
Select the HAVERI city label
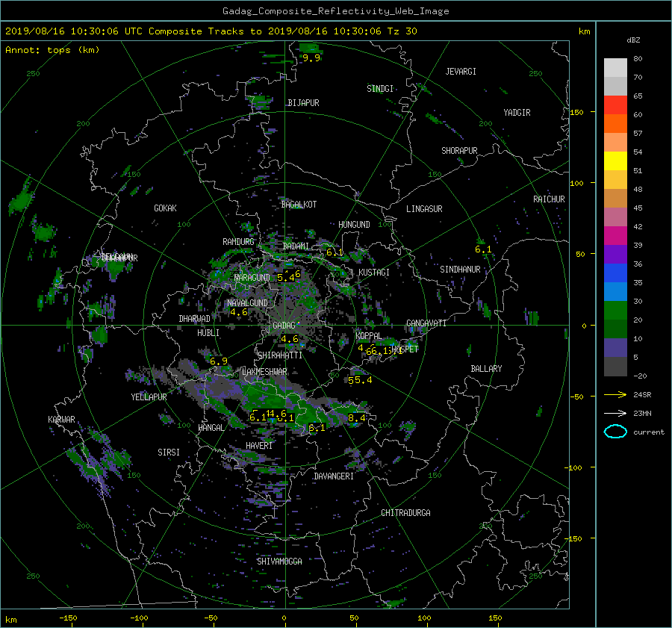pyautogui.click(x=259, y=447)
